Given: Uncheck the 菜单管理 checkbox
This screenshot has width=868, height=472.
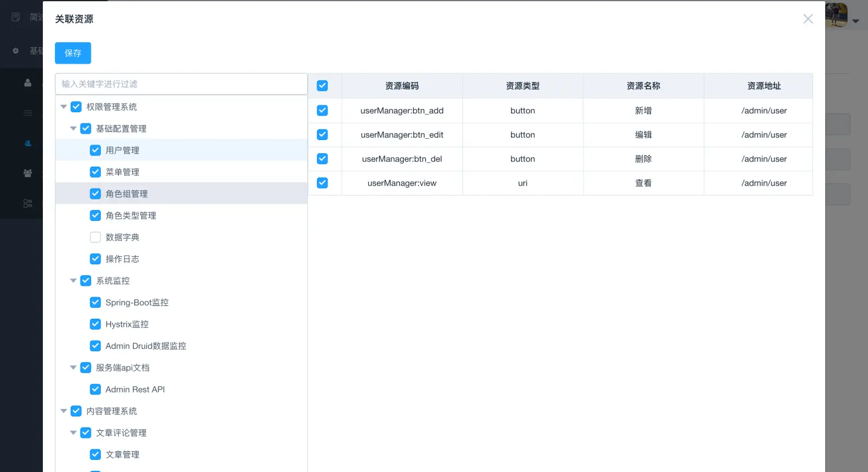Looking at the screenshot, I should tap(95, 172).
